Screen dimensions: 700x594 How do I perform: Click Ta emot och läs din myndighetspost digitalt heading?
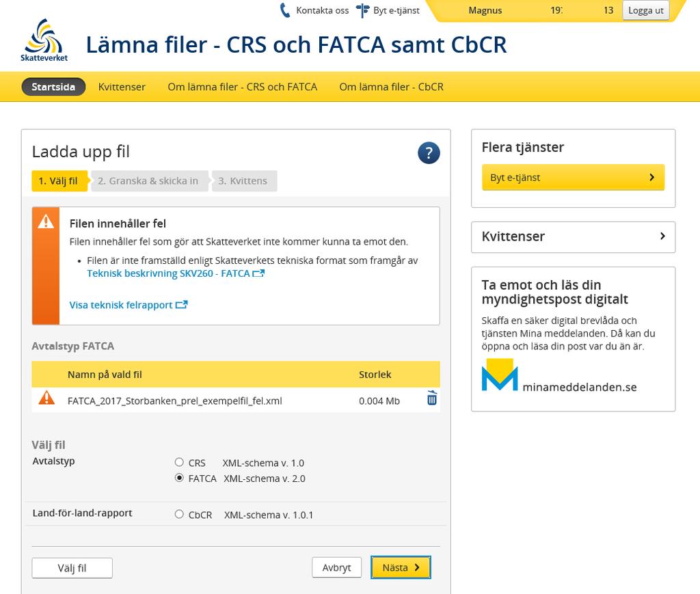(554, 292)
